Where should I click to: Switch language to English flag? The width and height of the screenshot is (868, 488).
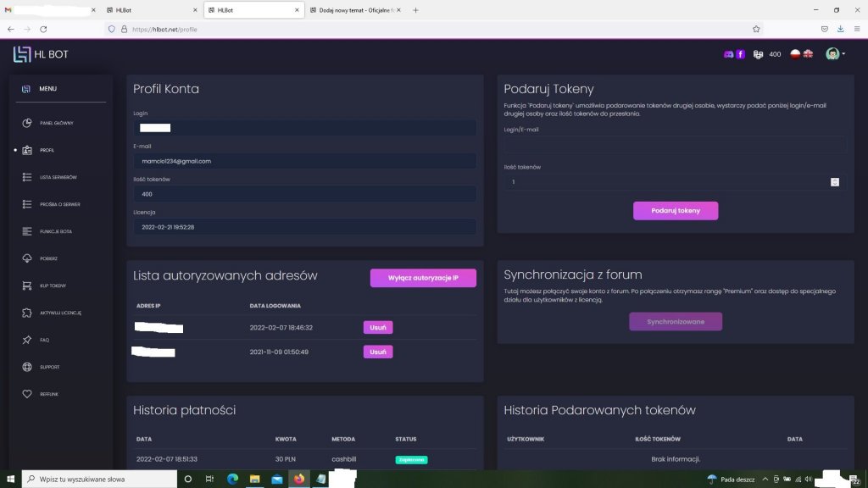point(808,54)
